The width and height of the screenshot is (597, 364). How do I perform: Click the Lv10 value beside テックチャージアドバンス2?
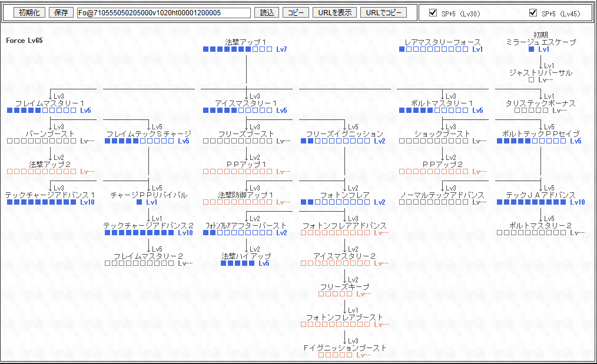click(185, 232)
